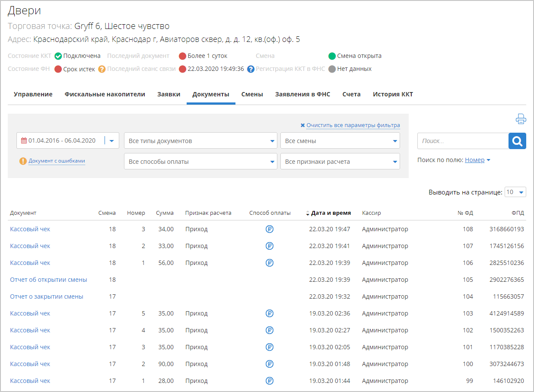
Task: Expand the Все признаки расчета dropdown
Action: [x=340, y=162]
